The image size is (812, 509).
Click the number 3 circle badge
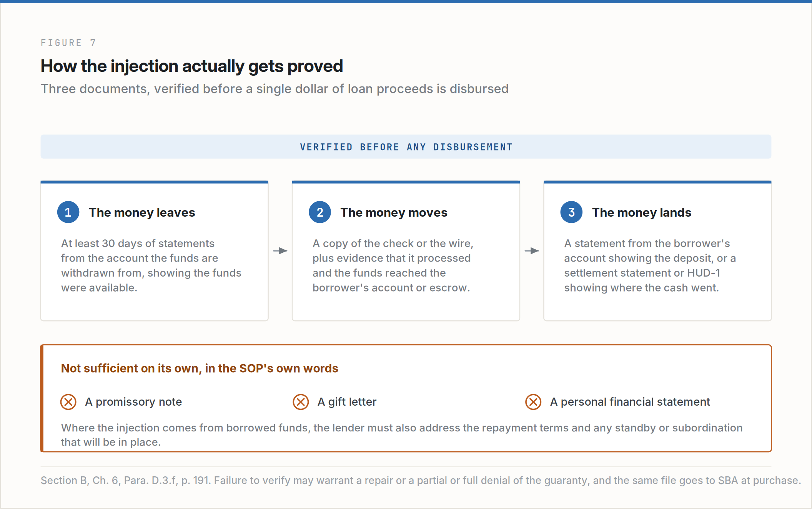[571, 212]
